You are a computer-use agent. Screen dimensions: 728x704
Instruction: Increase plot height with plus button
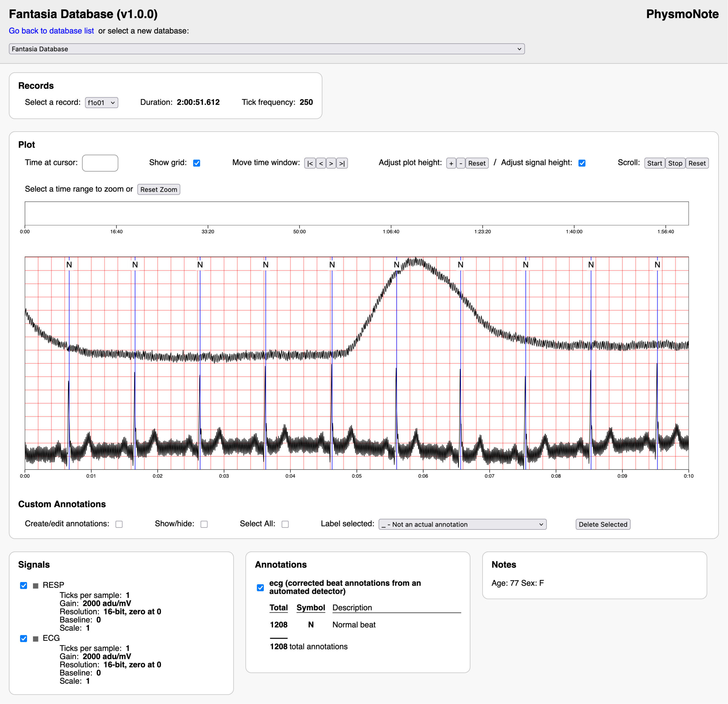click(451, 163)
